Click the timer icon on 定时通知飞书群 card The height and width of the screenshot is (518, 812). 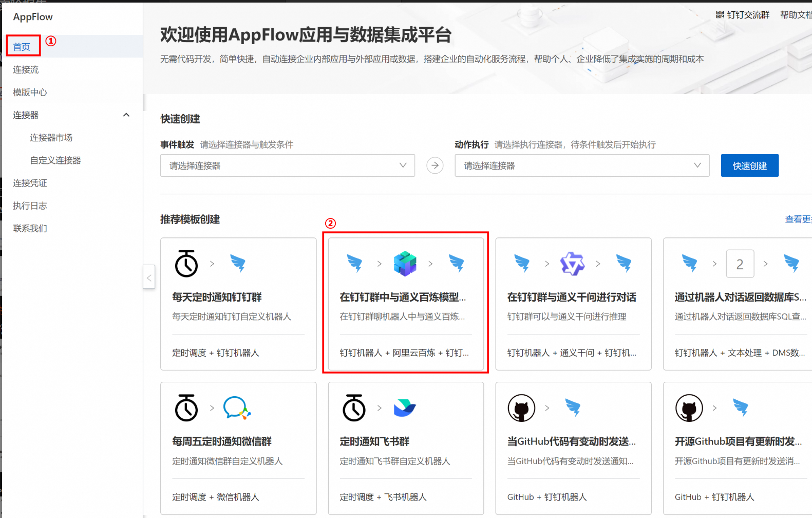[354, 408]
